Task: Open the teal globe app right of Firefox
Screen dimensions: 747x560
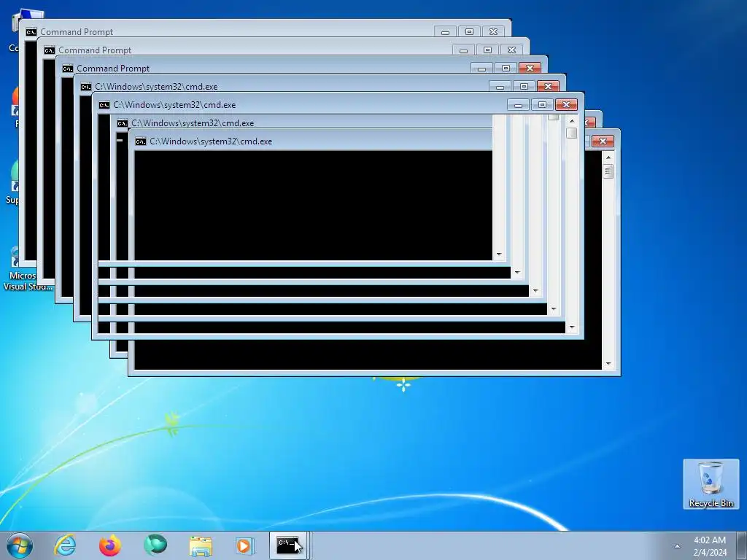Action: coord(155,545)
